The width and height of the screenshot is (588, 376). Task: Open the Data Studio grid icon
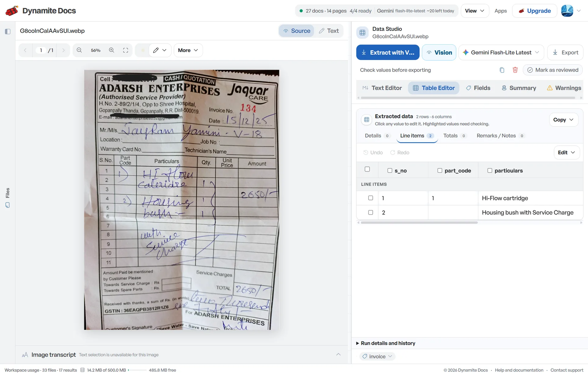pyautogui.click(x=362, y=33)
